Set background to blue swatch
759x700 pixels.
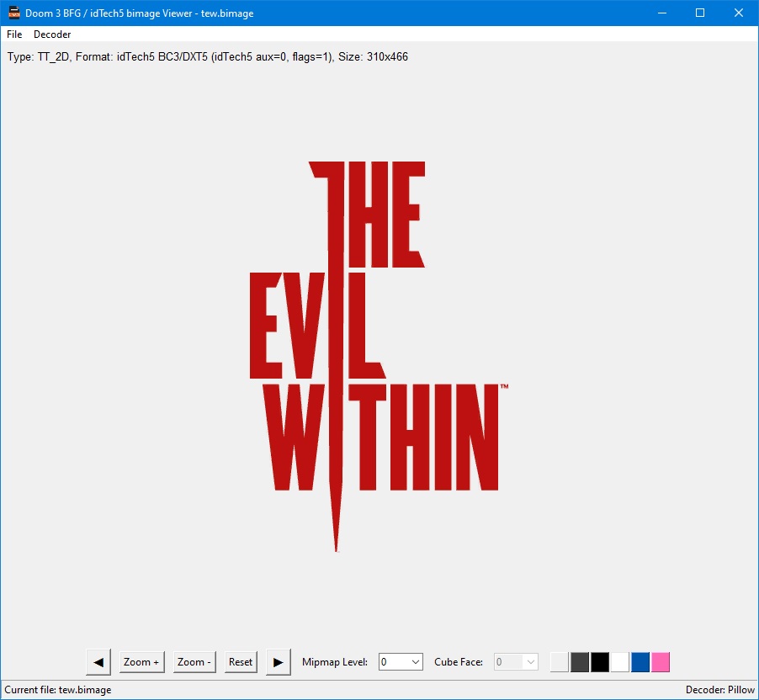(640, 662)
